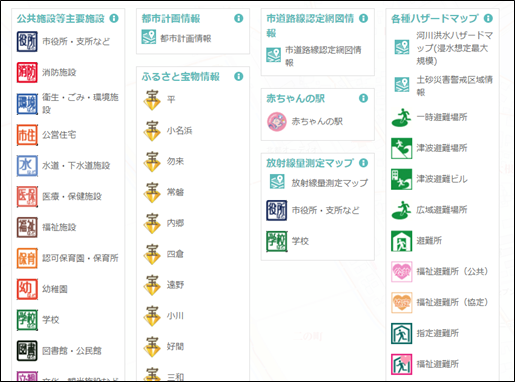Viewport: 515px width, 382px height.
Task: Choose the 四倉 treasure entry
Action: 164,254
